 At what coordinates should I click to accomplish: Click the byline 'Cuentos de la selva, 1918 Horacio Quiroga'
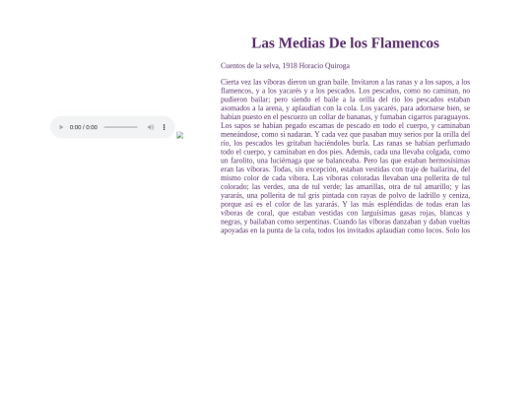click(285, 66)
